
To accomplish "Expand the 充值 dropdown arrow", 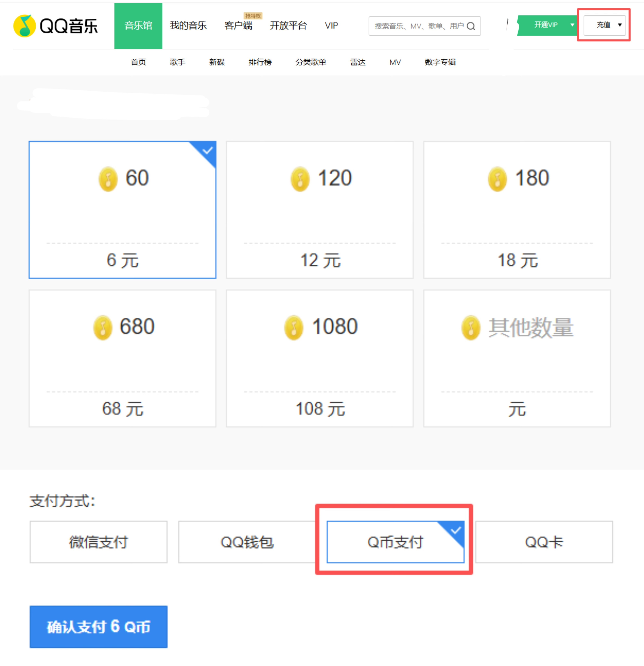I will tap(620, 25).
